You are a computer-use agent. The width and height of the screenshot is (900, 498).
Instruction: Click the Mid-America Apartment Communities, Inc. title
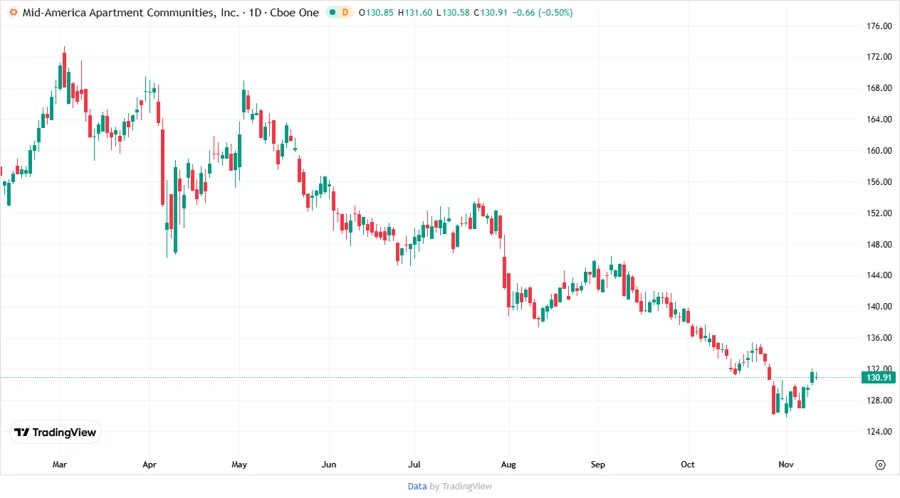pyautogui.click(x=130, y=12)
